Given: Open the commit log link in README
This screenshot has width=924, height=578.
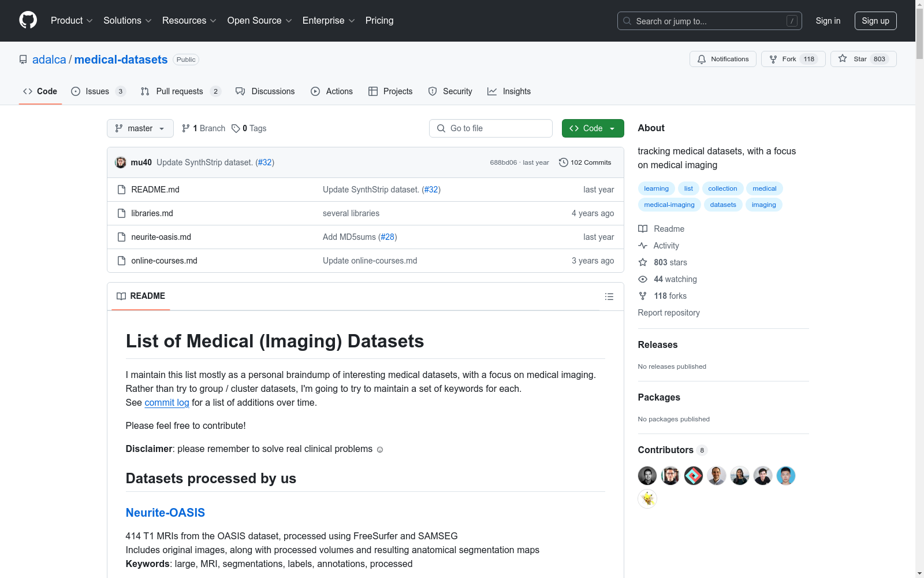Looking at the screenshot, I should point(167,402).
